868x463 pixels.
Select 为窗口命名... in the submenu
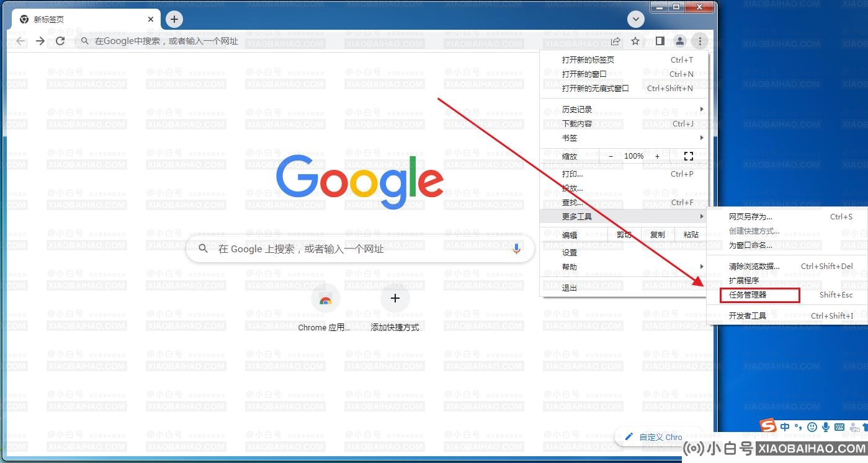(788, 245)
